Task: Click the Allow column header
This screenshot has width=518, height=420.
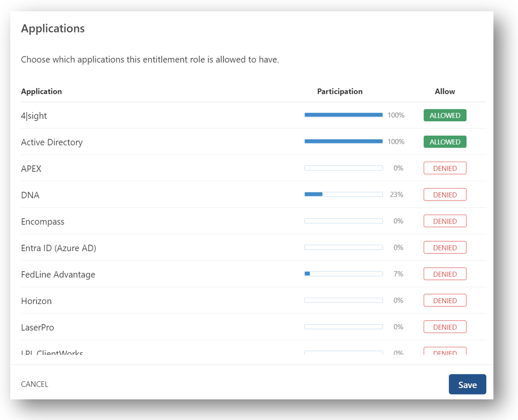Action: coord(445,91)
